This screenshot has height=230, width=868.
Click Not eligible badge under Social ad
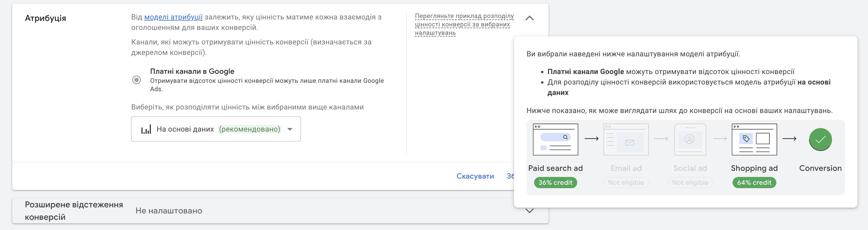[690, 183]
